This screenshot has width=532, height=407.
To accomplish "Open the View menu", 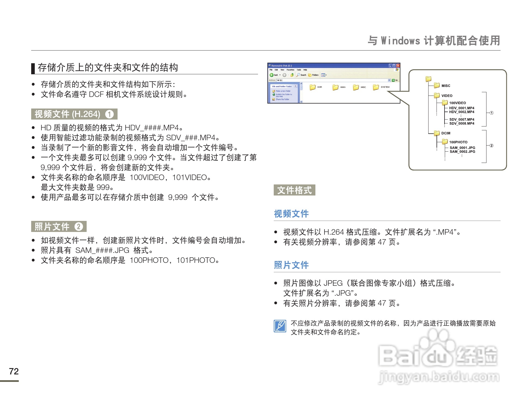I will (x=282, y=70).
